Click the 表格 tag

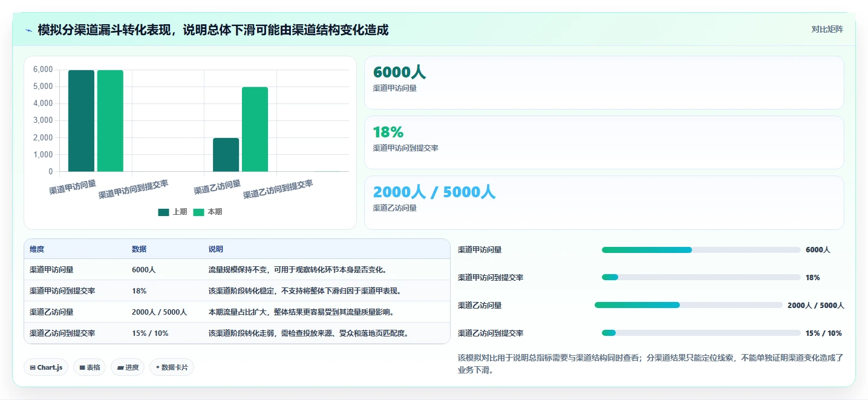click(90, 367)
